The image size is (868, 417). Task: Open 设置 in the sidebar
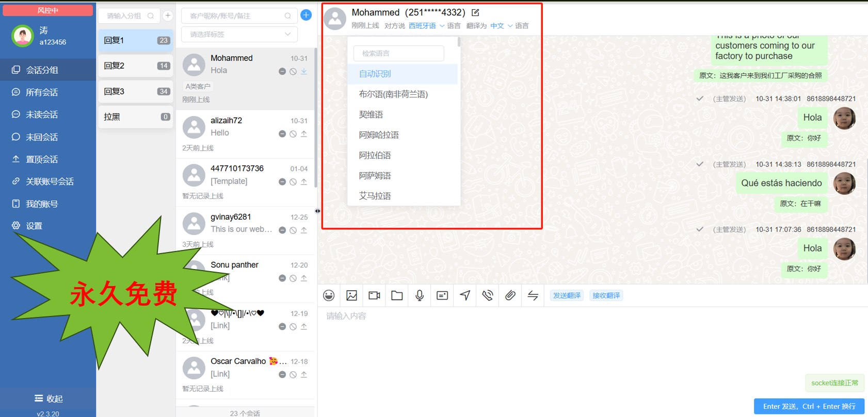48,226
